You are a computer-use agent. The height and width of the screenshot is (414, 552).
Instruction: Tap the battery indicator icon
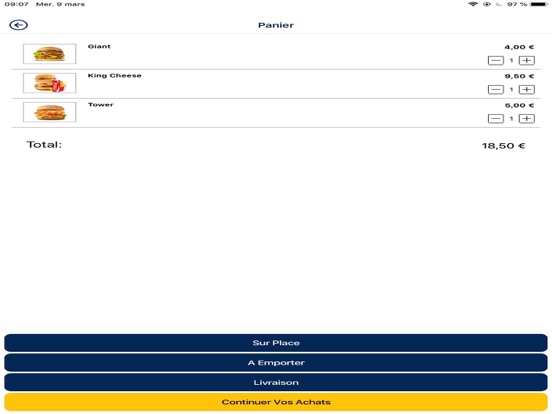(539, 4)
